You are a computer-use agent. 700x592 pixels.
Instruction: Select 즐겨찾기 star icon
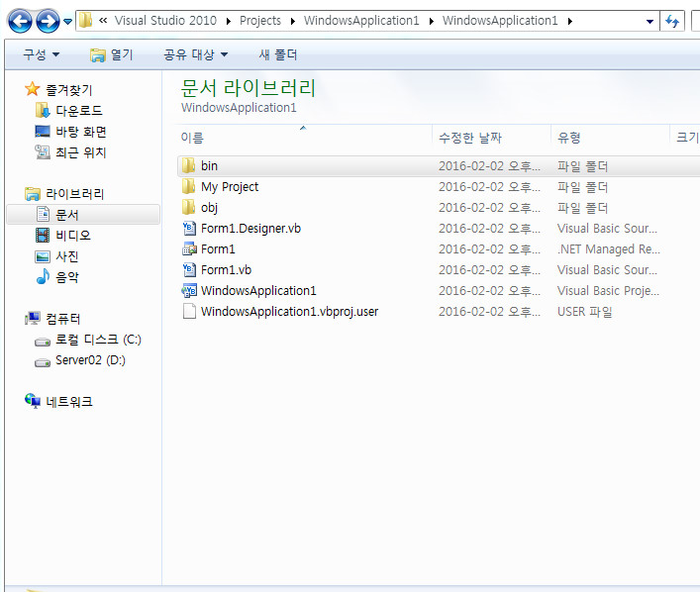(32, 89)
